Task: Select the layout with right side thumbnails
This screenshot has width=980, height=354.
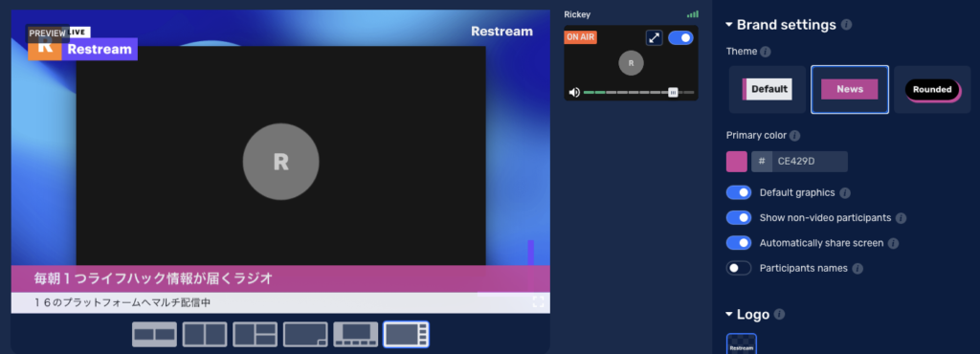Action: tap(406, 335)
